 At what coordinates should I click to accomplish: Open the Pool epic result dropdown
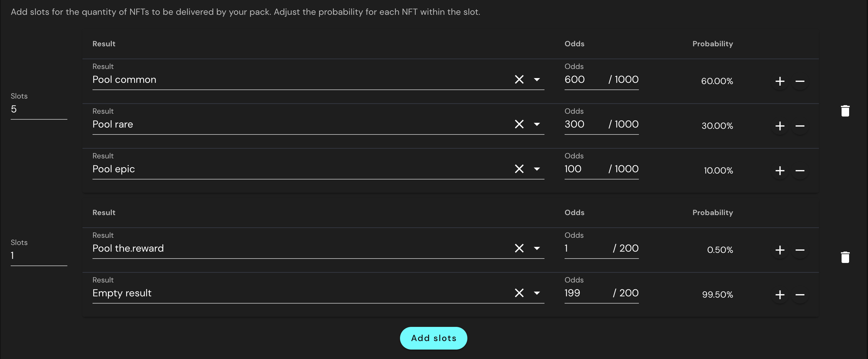click(537, 169)
